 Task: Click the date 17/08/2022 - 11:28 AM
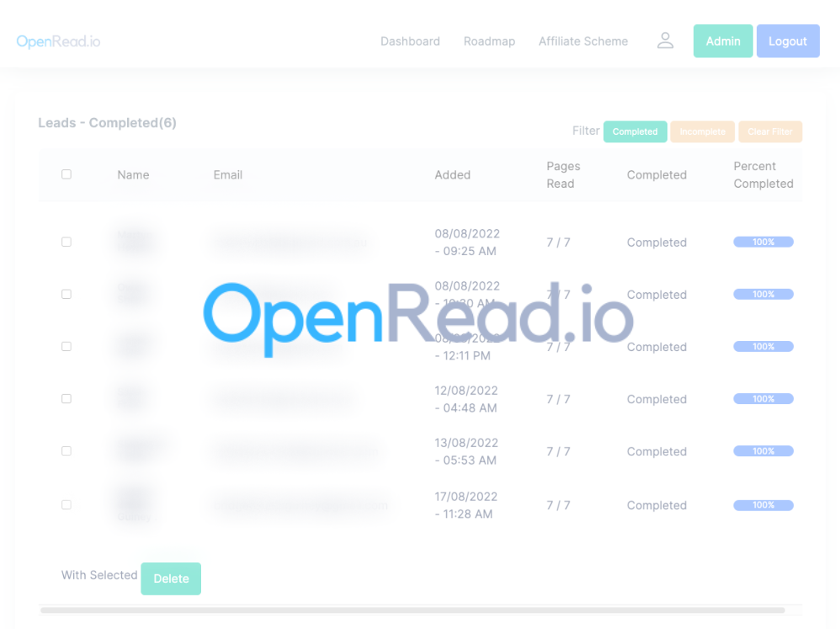click(x=466, y=505)
